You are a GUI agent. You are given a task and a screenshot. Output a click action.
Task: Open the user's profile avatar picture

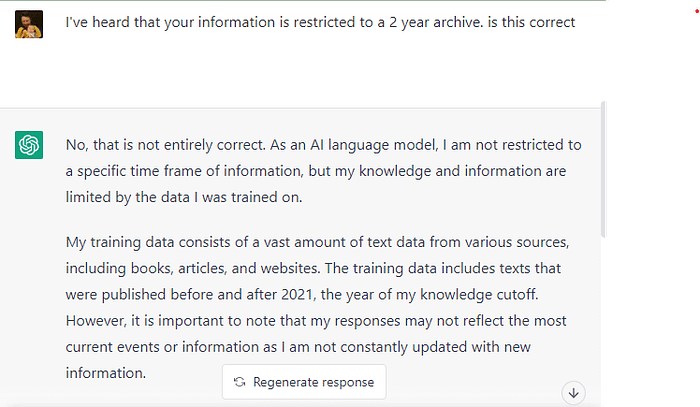click(29, 22)
